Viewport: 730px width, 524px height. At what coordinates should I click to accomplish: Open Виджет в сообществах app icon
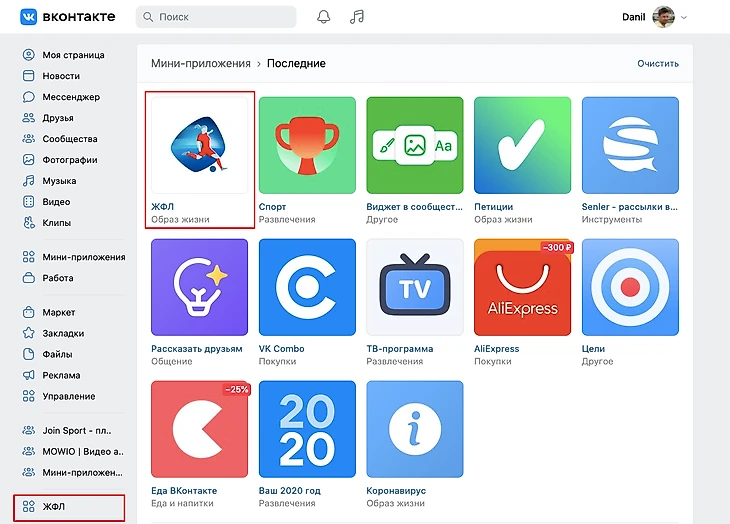[415, 145]
